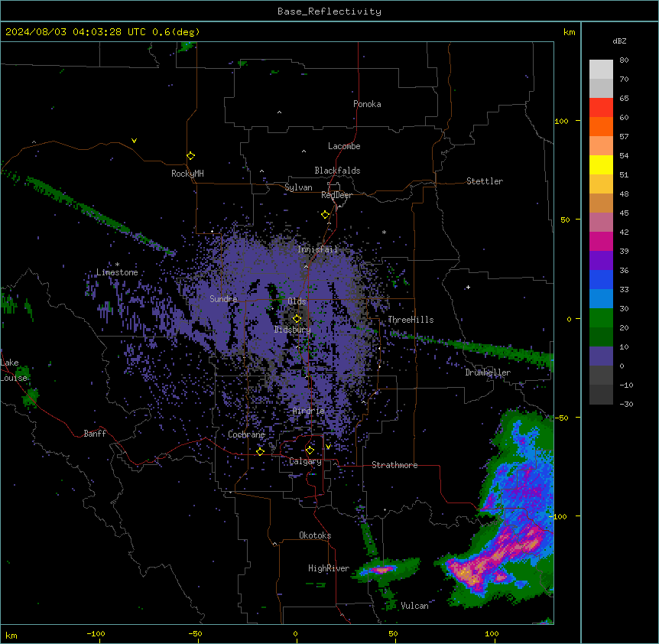Click the Didsbury town label
This screenshot has width=659, height=644.
292,330
